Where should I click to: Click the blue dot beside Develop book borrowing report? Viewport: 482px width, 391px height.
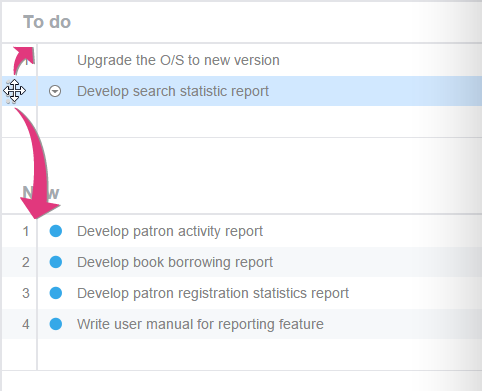point(56,262)
